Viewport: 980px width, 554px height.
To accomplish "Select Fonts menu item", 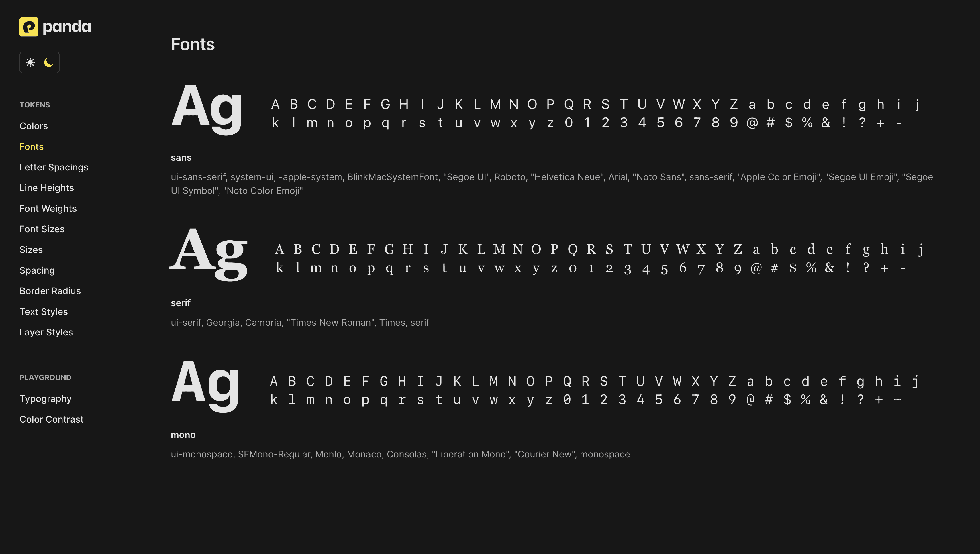I will (x=32, y=147).
